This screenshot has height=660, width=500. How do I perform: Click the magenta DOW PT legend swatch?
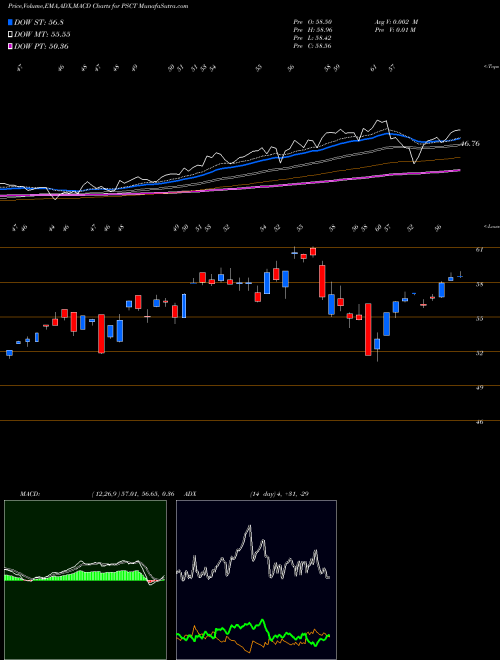(x=10, y=46)
